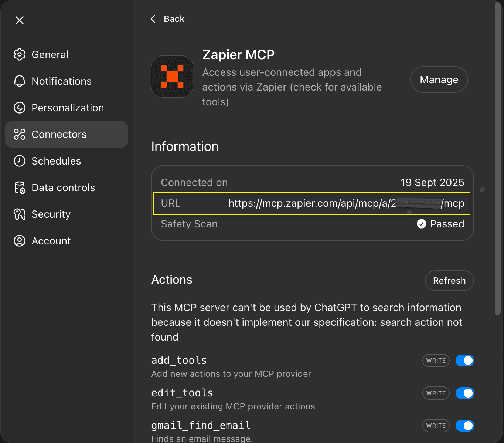Click the back chevron arrow icon
The height and width of the screenshot is (443, 504).
tap(153, 19)
